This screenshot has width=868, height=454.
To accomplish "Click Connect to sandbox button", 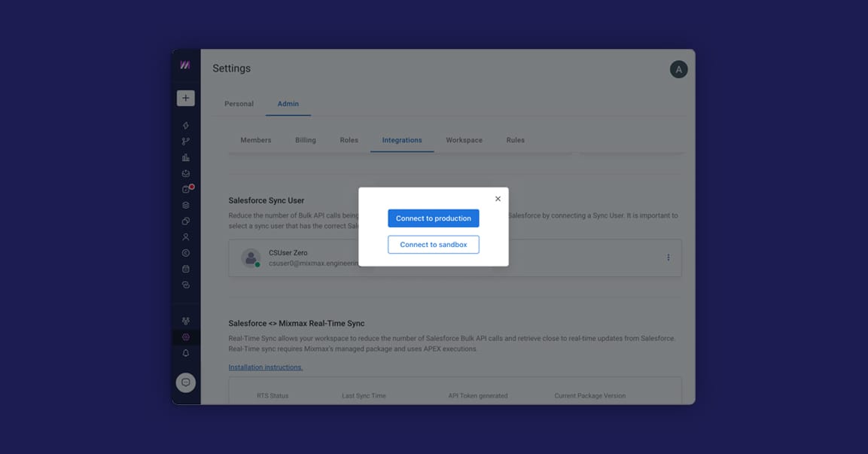I will pos(434,245).
